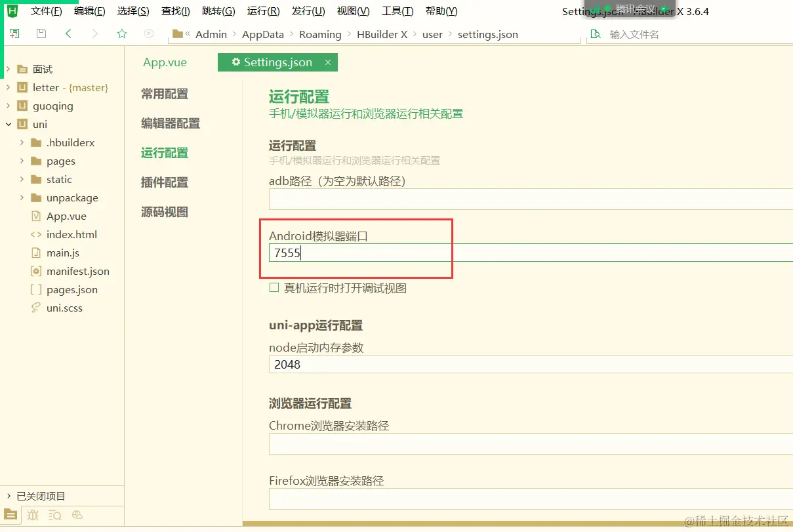Screen dimensions: 793x532
Task: Open 常用配置 settings section
Action: coord(165,94)
